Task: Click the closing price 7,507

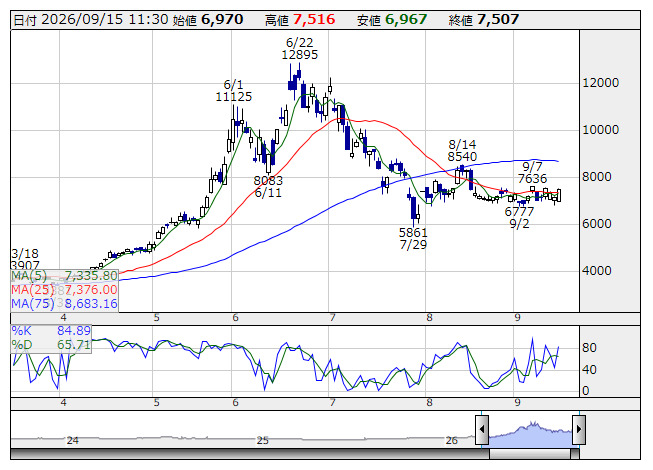Action: coord(498,20)
